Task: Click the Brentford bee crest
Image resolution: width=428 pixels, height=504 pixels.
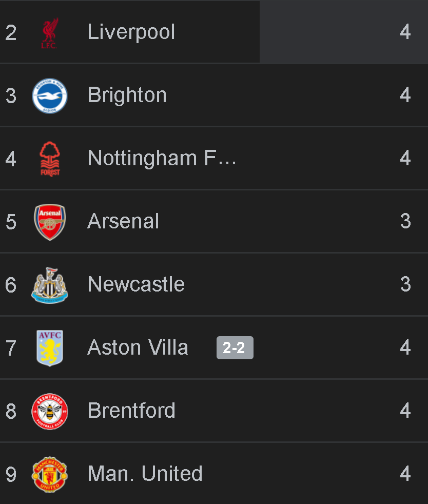Action: [50, 411]
